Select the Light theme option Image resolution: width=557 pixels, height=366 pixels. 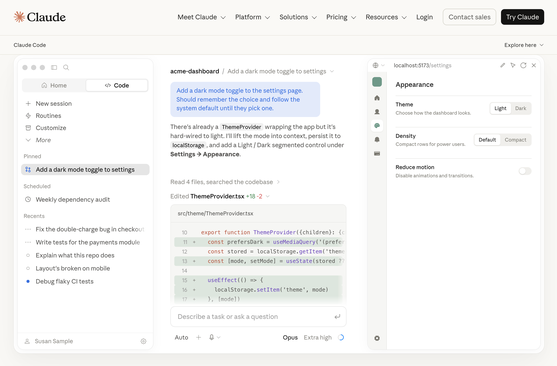500,108
